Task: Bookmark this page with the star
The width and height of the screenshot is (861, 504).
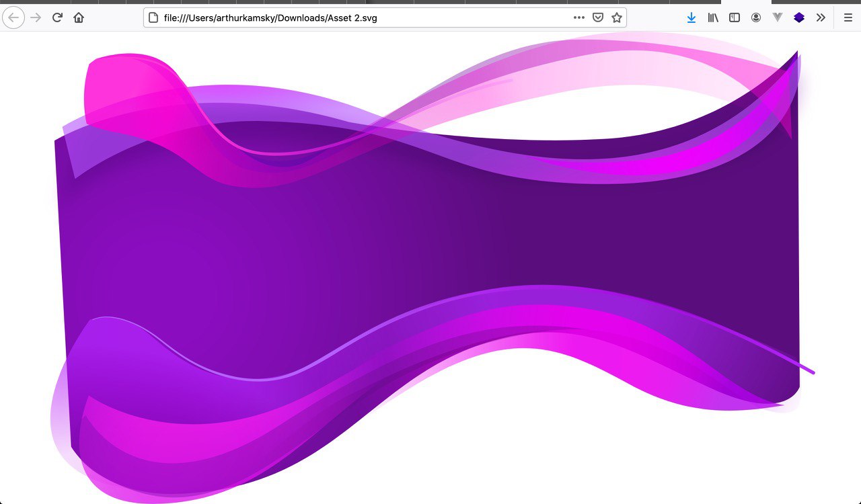Action: pyautogui.click(x=617, y=17)
